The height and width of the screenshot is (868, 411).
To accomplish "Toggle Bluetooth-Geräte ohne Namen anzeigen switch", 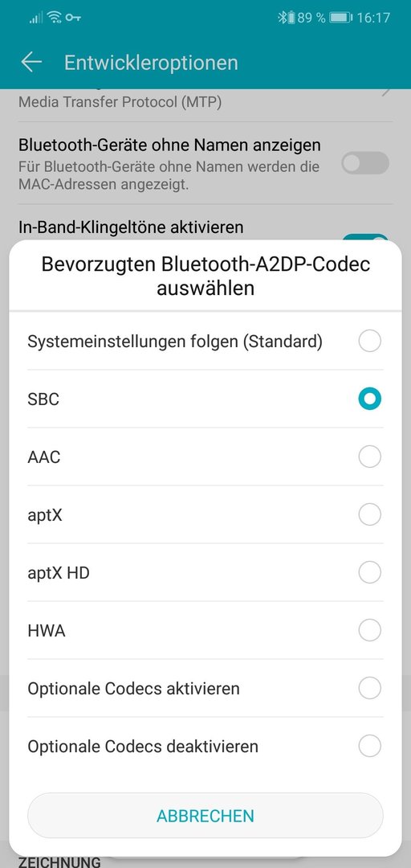I will [365, 164].
